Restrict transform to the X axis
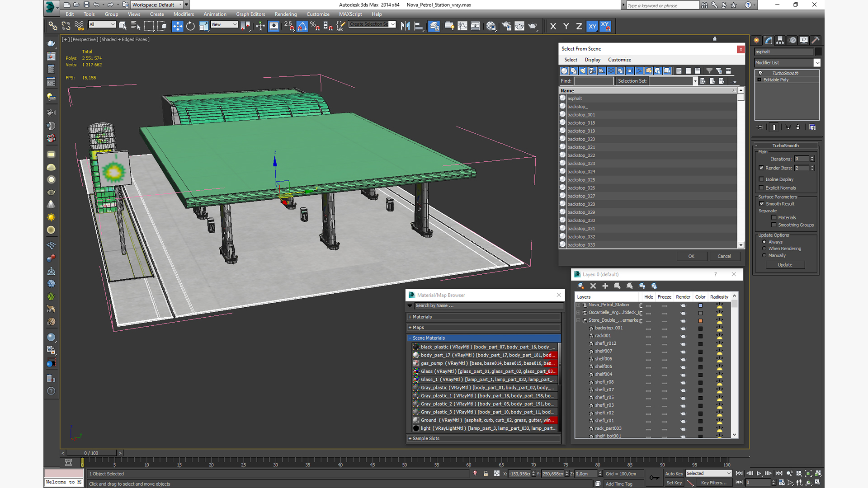Screen dimensions: 868x488 pyautogui.click(x=553, y=26)
